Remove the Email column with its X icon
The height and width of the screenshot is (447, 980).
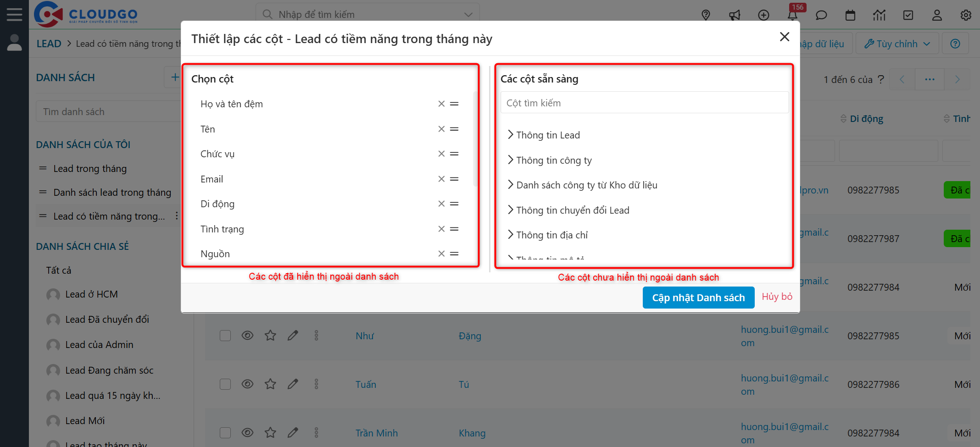click(x=441, y=179)
